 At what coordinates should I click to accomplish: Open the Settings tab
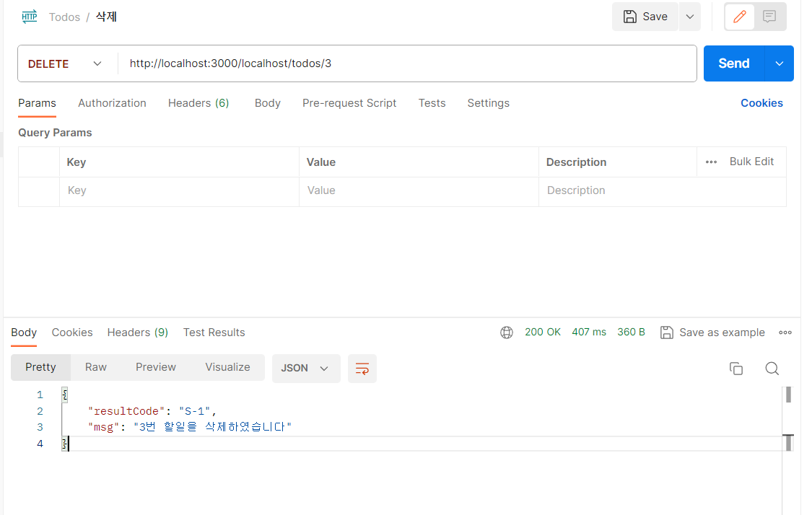tap(489, 103)
